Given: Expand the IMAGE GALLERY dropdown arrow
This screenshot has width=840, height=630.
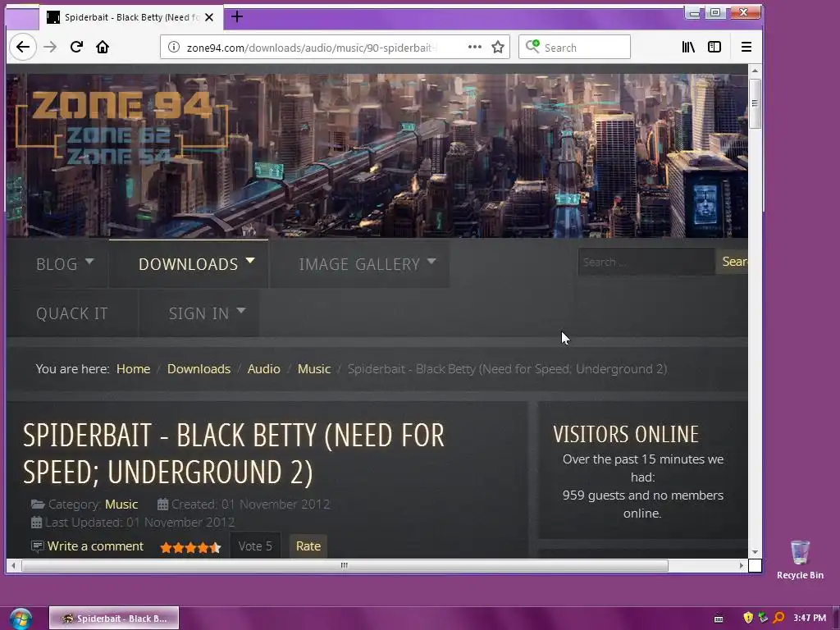Looking at the screenshot, I should click(431, 262).
